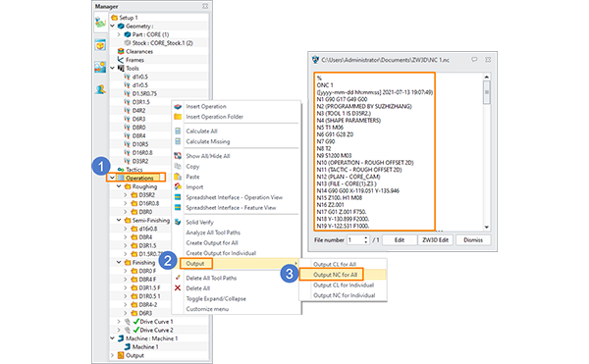Select the second sidebar icon in Manager

[x=100, y=45]
